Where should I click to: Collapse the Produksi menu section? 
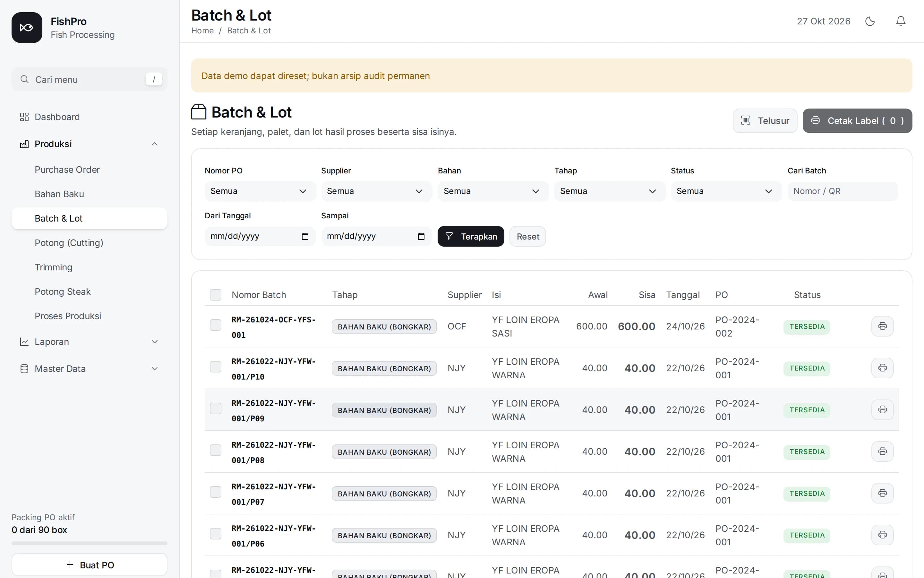(89, 144)
